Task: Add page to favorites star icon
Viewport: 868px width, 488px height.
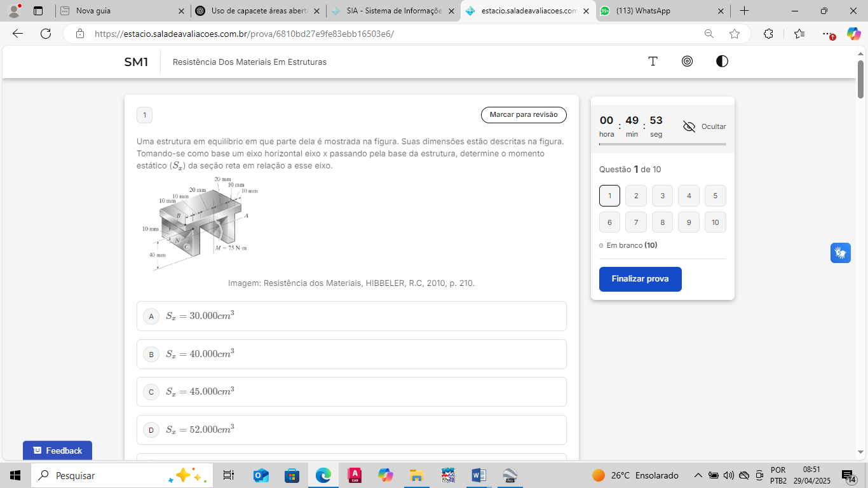Action: (x=735, y=34)
